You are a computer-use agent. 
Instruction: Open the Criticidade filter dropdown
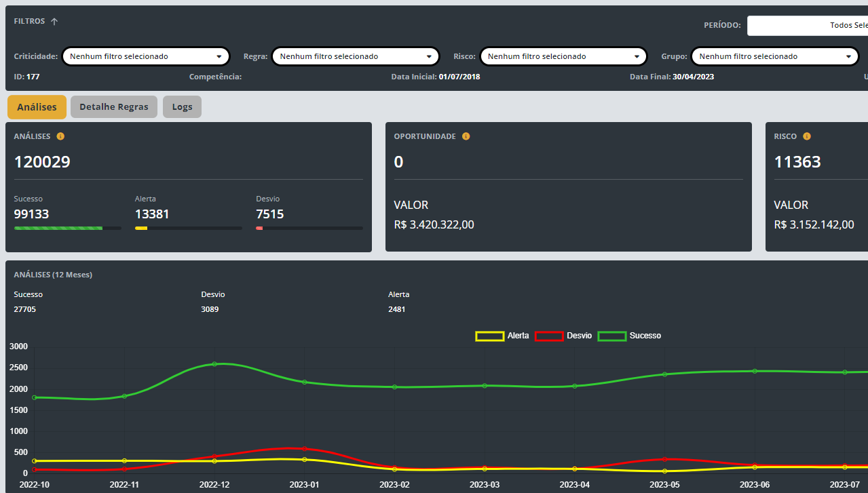(146, 56)
